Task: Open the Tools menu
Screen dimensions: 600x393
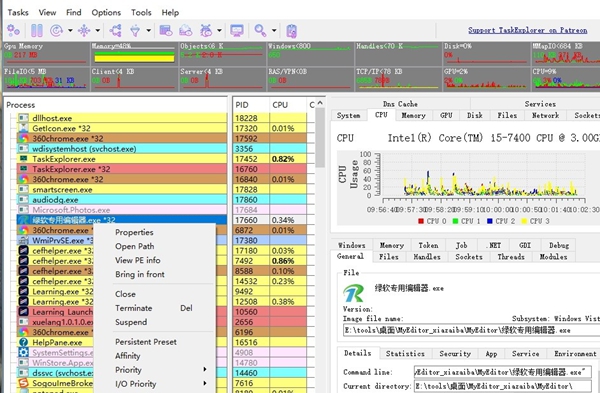Action: (141, 13)
